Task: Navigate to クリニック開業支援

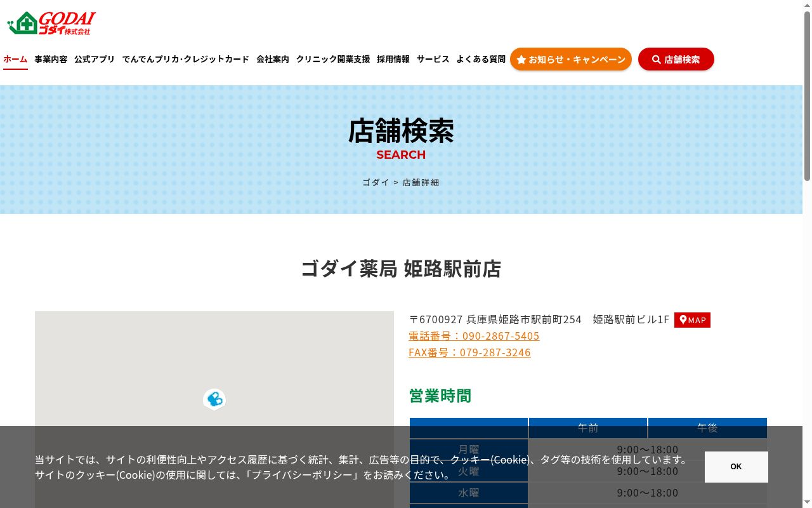Action: click(333, 59)
